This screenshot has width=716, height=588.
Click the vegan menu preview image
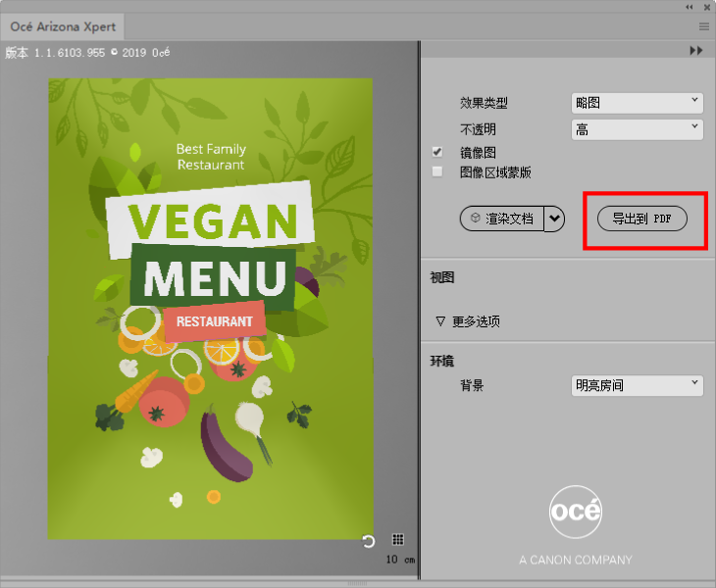pyautogui.click(x=210, y=308)
